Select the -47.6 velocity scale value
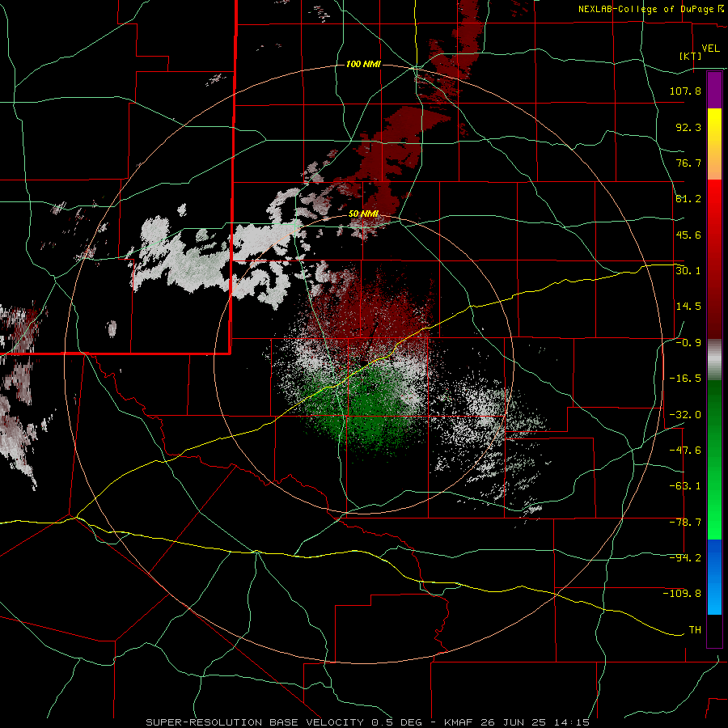 [x=685, y=451]
